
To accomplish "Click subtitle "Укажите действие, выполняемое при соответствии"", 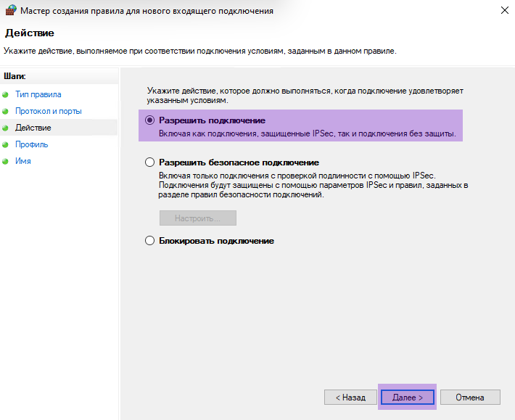I will [200, 51].
